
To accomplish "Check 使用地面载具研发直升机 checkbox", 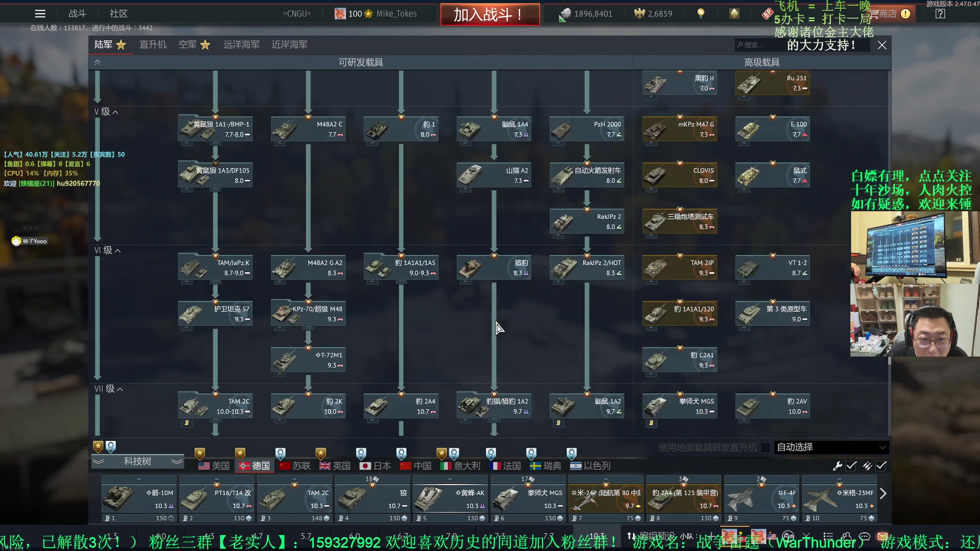I will pos(765,447).
